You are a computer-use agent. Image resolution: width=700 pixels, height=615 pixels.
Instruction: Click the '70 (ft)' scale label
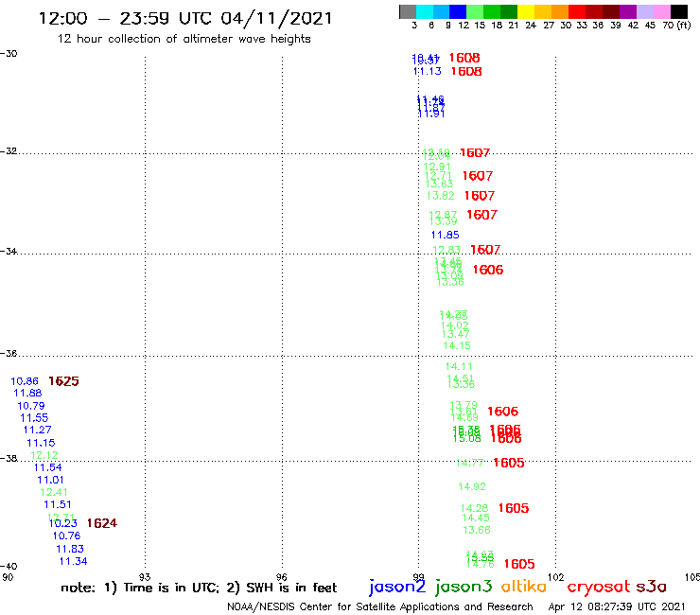click(x=676, y=26)
